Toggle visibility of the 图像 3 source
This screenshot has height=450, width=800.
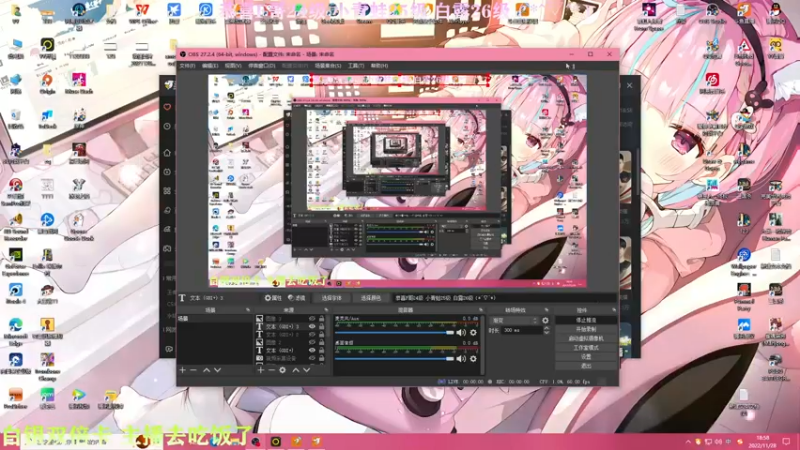tap(312, 319)
